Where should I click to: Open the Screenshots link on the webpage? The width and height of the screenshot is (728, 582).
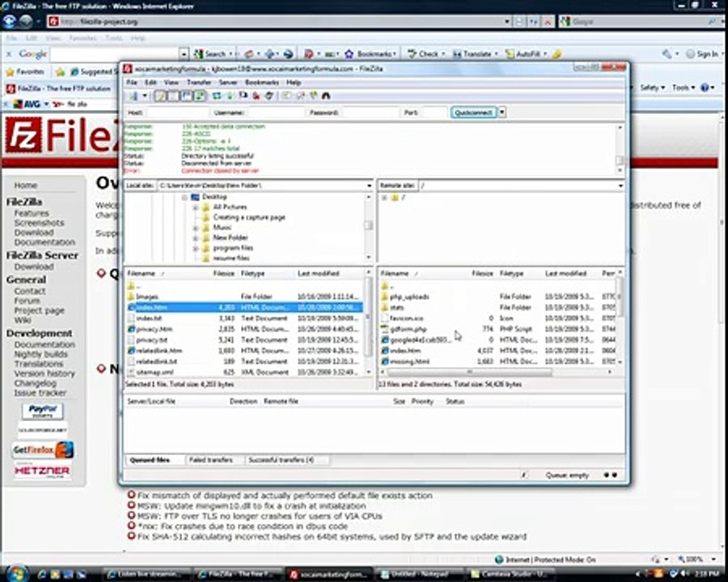39,223
